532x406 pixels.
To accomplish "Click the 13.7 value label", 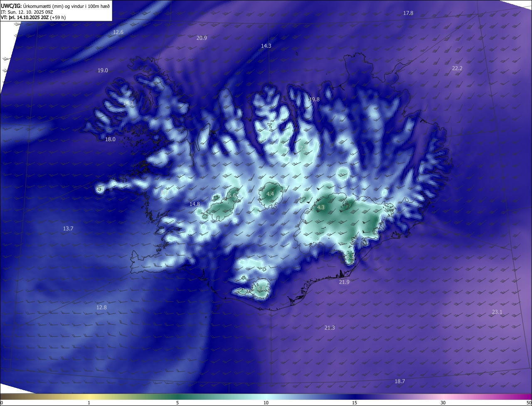I will point(68,229).
